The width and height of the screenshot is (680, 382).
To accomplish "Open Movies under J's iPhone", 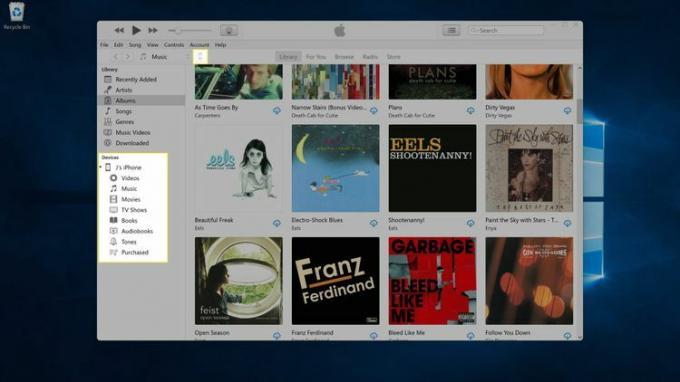I will click(131, 199).
